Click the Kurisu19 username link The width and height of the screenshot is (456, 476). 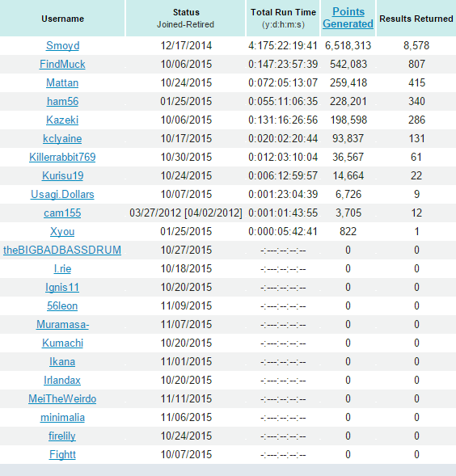62,175
